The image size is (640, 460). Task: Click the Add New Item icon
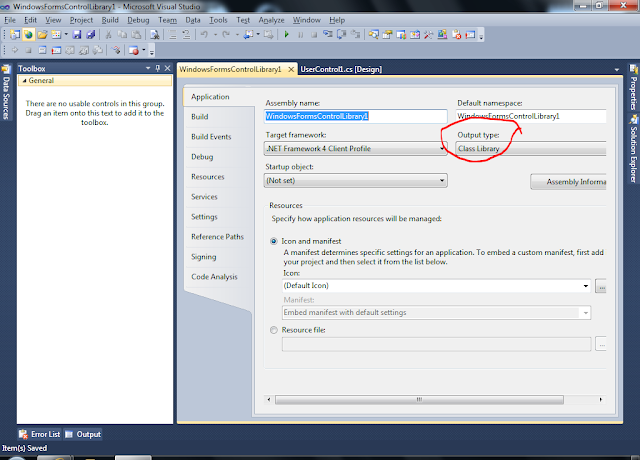click(56, 35)
